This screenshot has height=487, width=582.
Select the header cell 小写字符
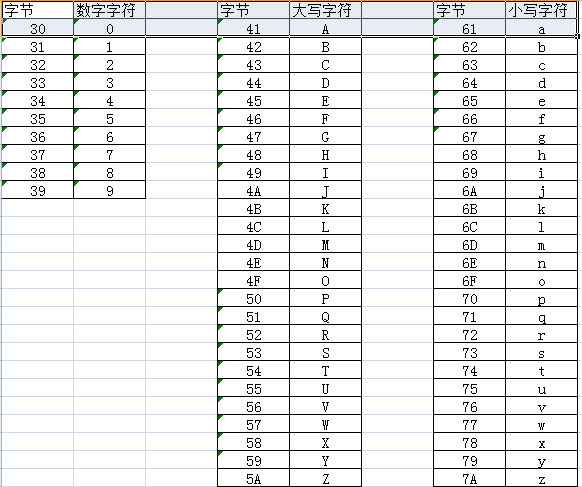(542, 10)
